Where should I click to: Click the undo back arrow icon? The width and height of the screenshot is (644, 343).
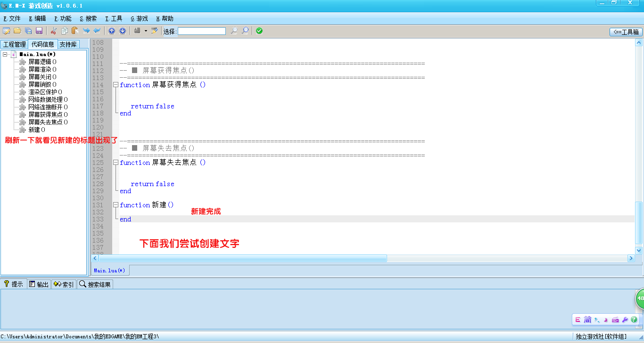[97, 31]
